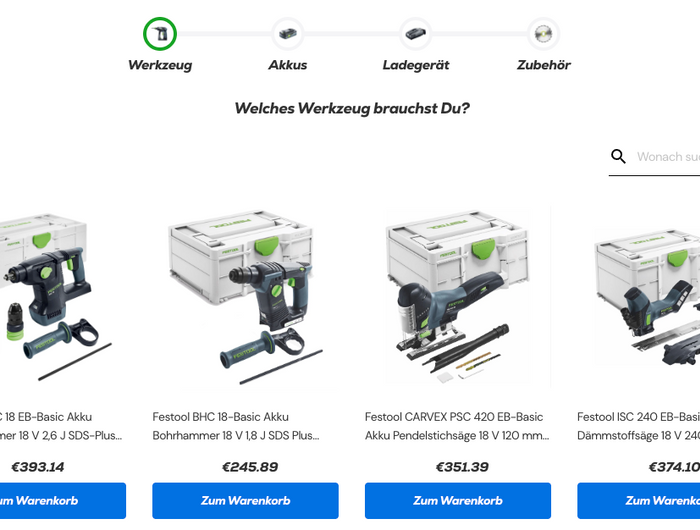Open the CARVEX PSC 420 jigsaw image
This screenshot has height=530, width=700.
[458, 298]
